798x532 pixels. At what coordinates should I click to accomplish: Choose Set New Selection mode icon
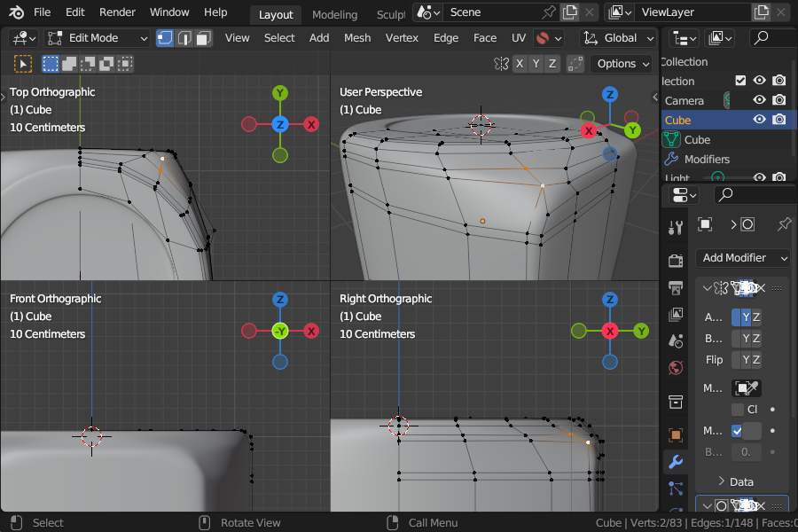pyautogui.click(x=50, y=64)
